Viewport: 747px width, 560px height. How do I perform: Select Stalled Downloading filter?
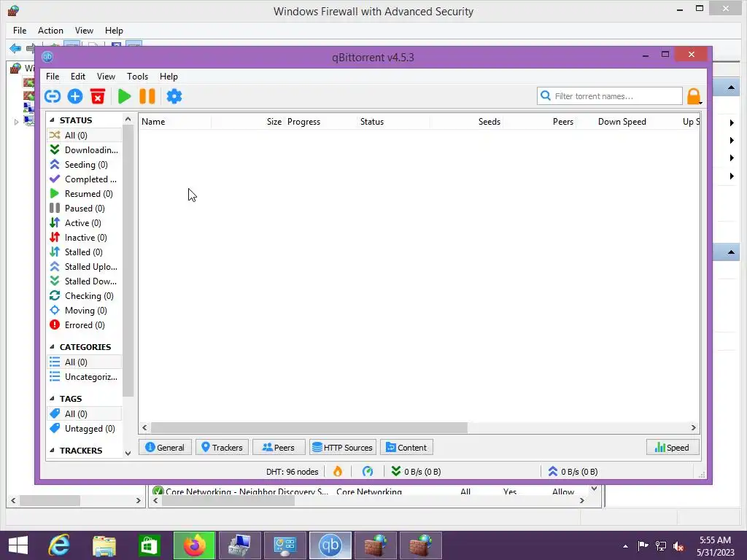(85, 281)
